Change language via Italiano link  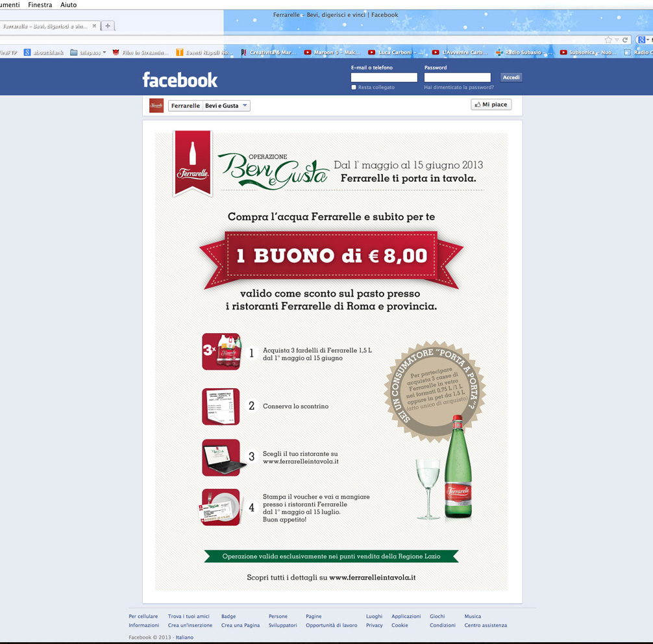pyautogui.click(x=184, y=638)
